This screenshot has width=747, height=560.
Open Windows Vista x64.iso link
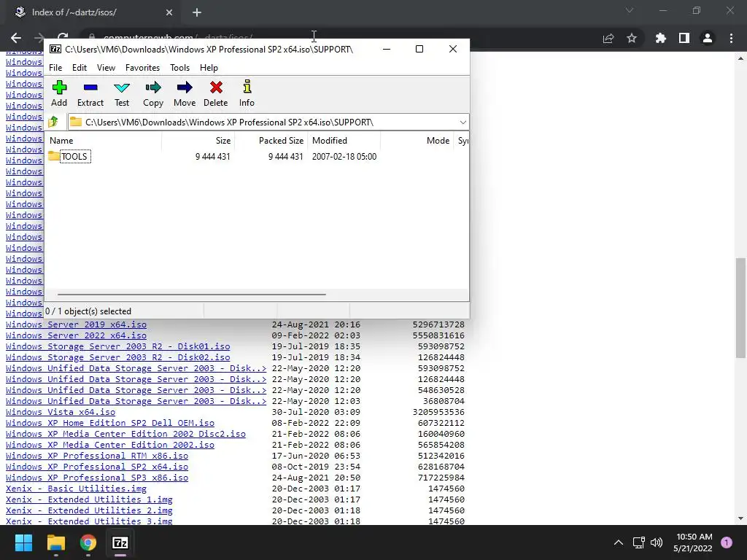(61, 412)
